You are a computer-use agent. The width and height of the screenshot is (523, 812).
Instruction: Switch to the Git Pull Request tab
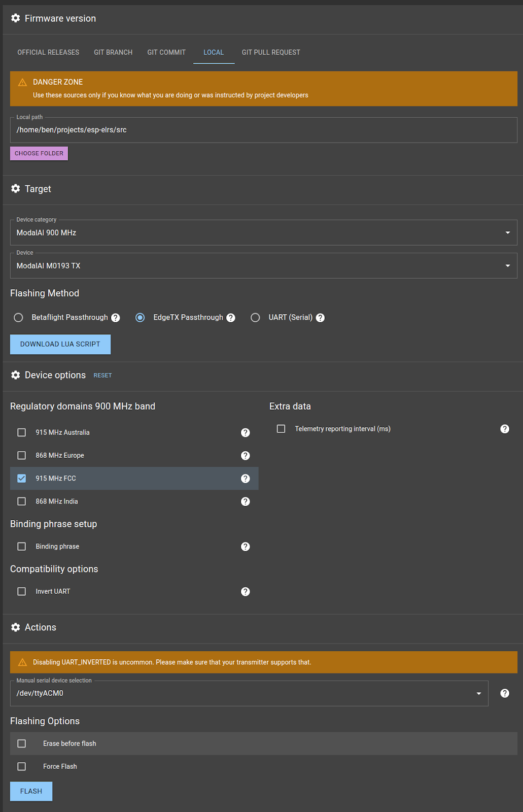click(271, 52)
